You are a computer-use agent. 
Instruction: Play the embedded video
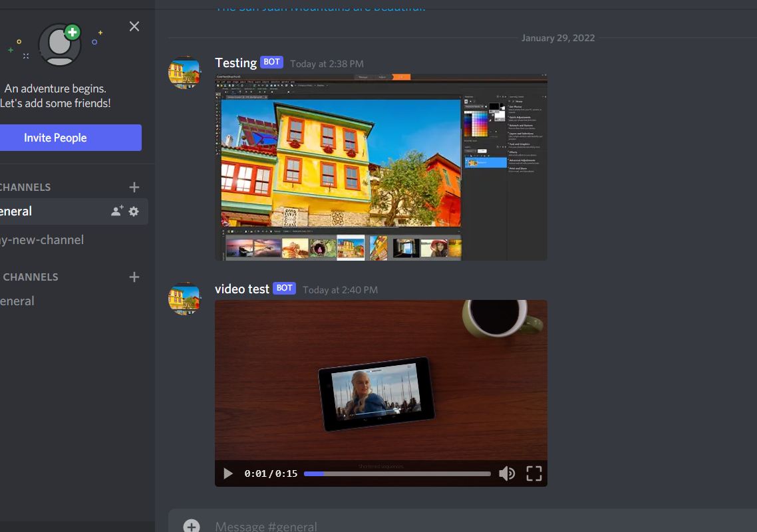[x=228, y=473]
